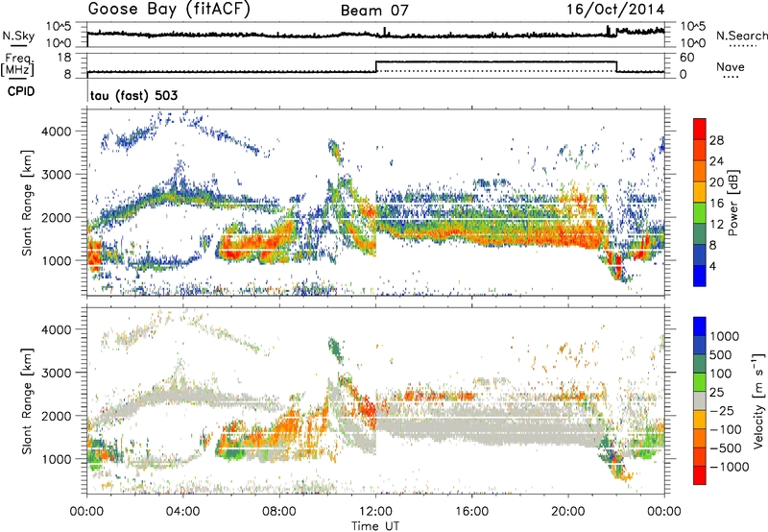Click the blue bottom of Power color bar

point(700,276)
